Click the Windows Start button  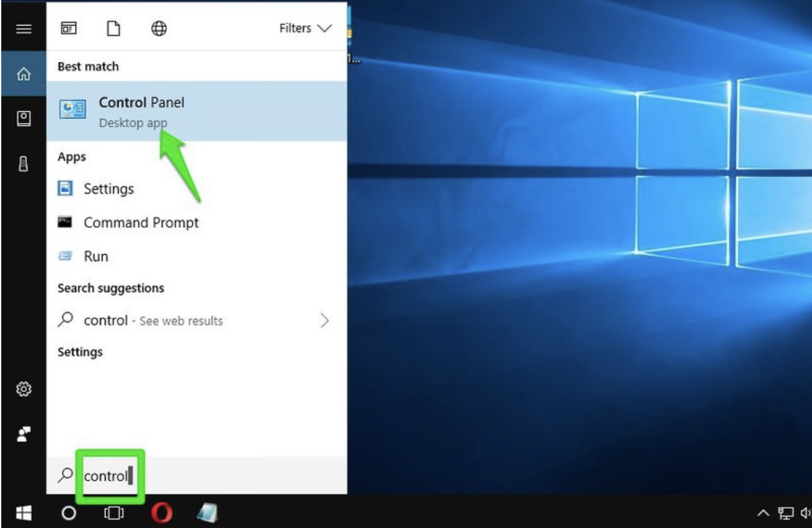(x=24, y=513)
